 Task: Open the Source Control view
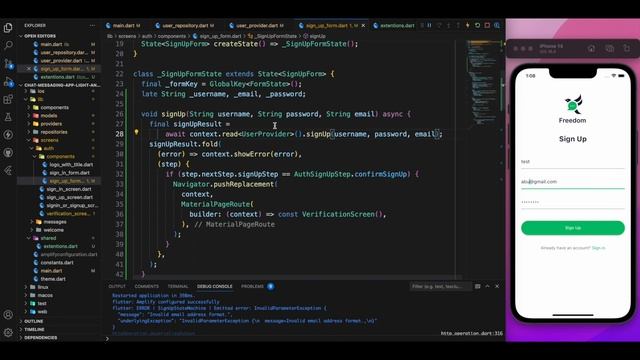click(x=8, y=63)
